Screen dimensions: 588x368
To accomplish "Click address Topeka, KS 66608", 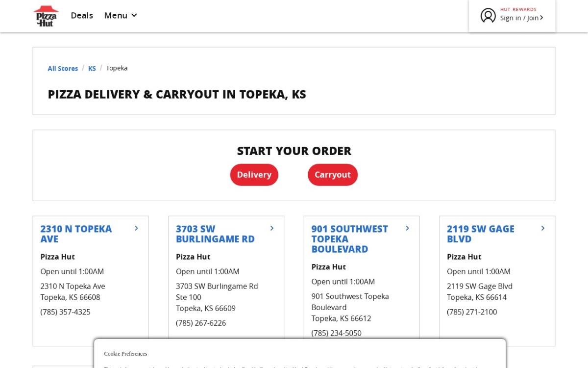I will 70,297.
